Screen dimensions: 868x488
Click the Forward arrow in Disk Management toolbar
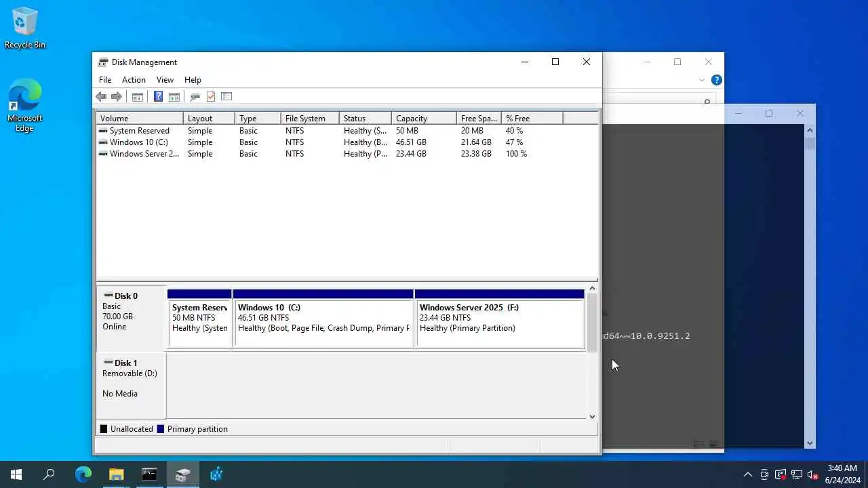(x=117, y=97)
